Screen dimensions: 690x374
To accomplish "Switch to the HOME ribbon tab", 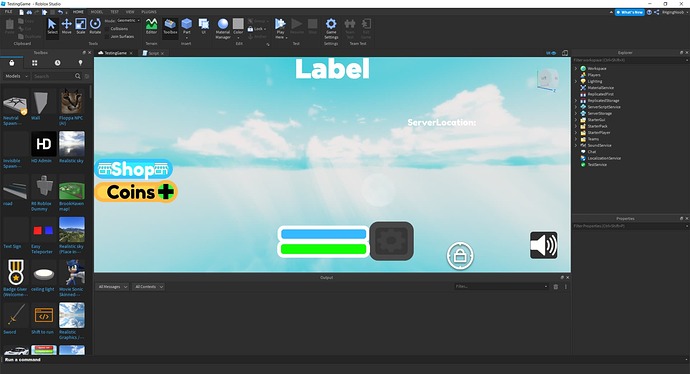I will pyautogui.click(x=78, y=12).
